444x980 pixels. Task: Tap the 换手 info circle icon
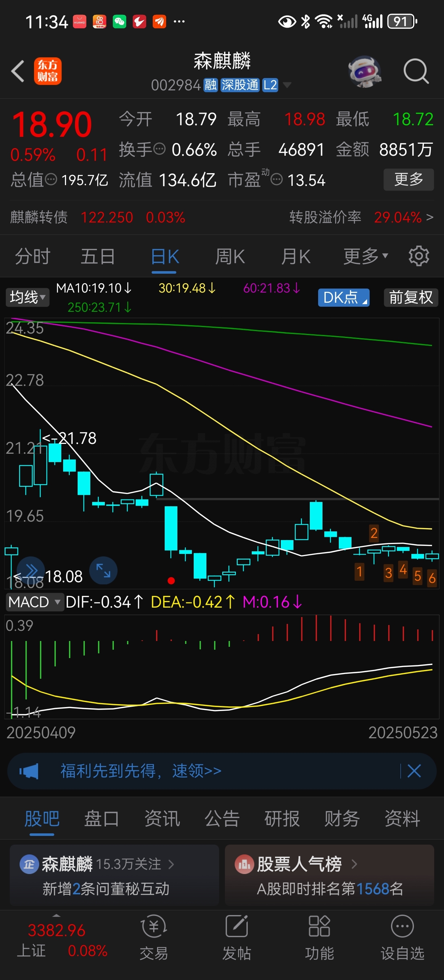coord(159,148)
